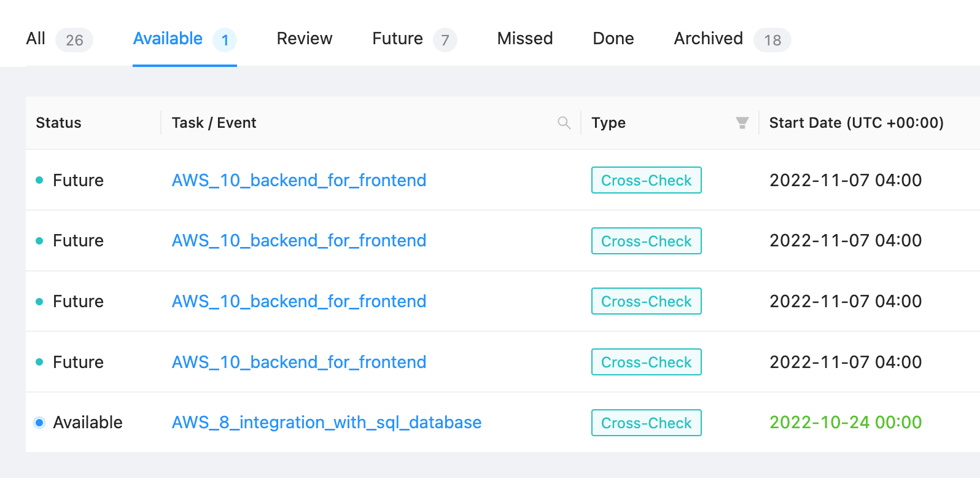Click the badge showing 26 next to All
The width and height of the screenshot is (980, 478).
tap(74, 39)
